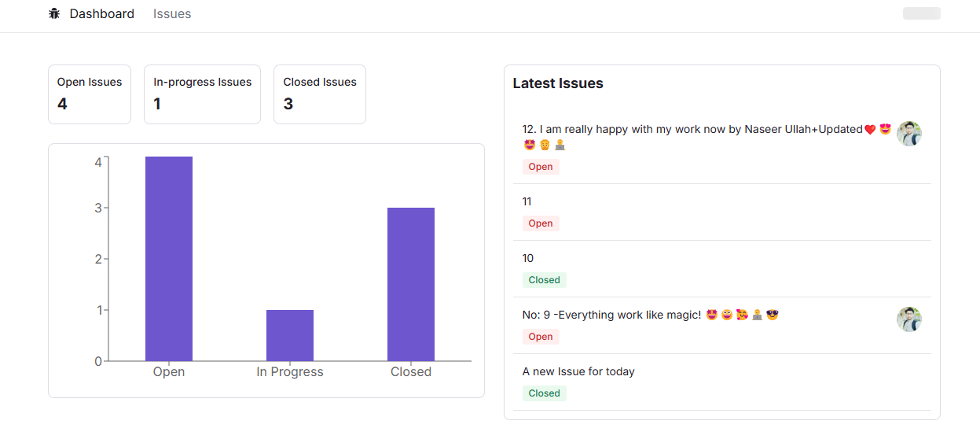Click the bug logo icon
Screen dimensions: 980x439
[54, 13]
